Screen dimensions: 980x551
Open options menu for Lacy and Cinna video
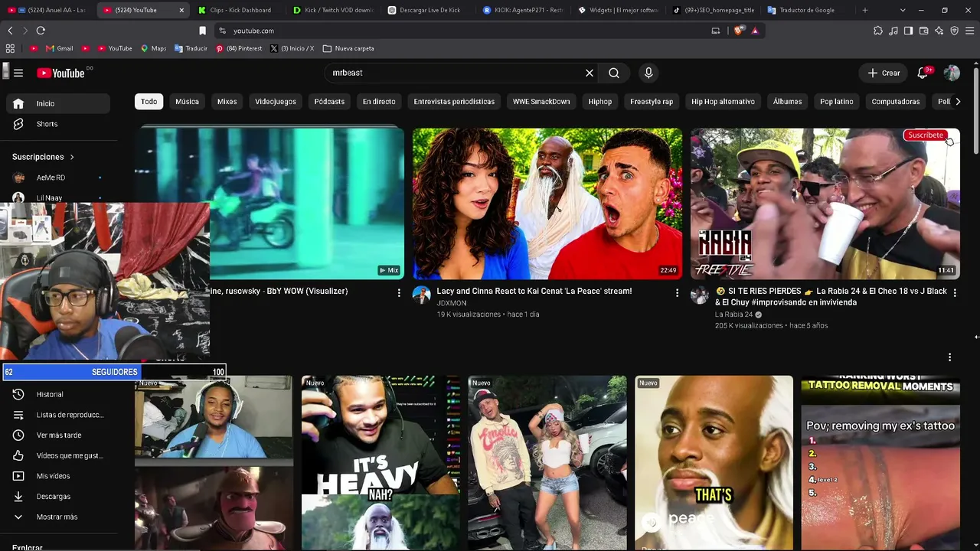[x=677, y=292]
